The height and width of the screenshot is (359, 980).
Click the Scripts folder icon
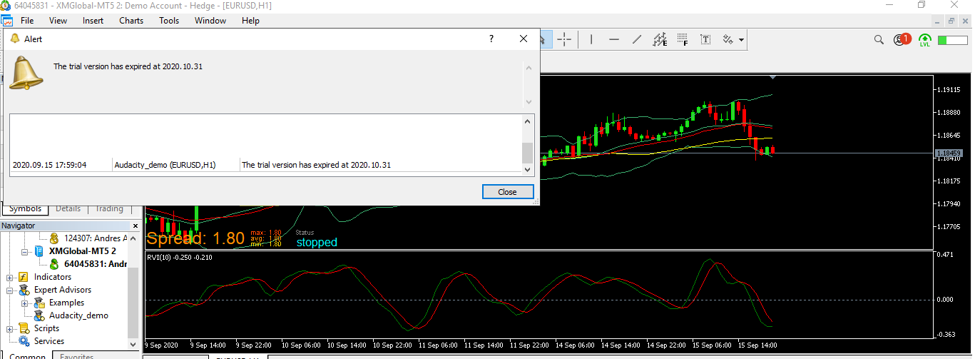tap(23, 328)
